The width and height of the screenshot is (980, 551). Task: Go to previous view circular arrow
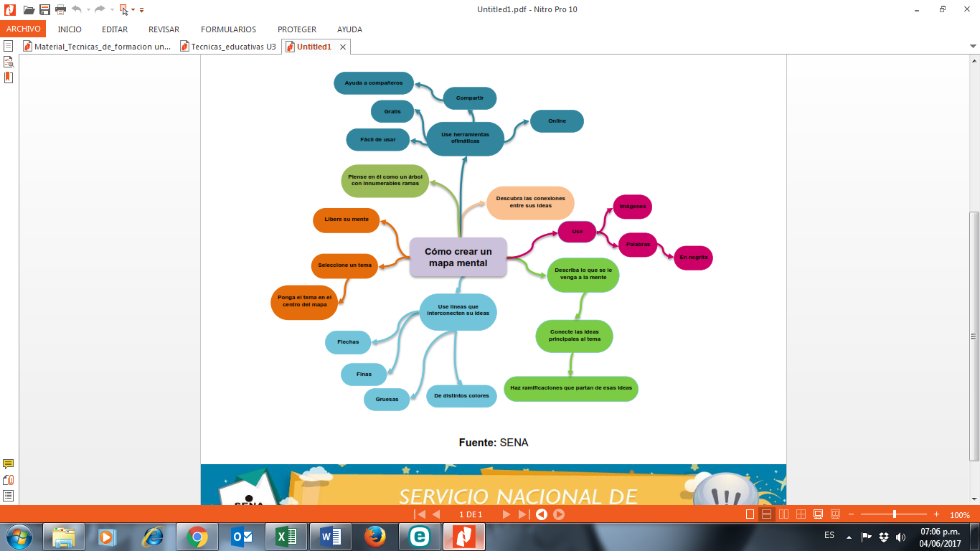(x=542, y=514)
